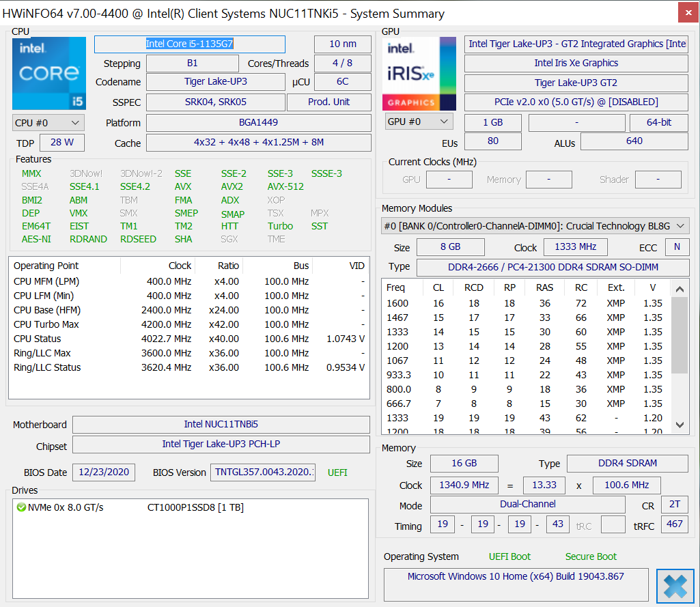This screenshot has height=607, width=700.
Task: Click the memory Clock 1340.9 MHz field
Action: (x=464, y=485)
